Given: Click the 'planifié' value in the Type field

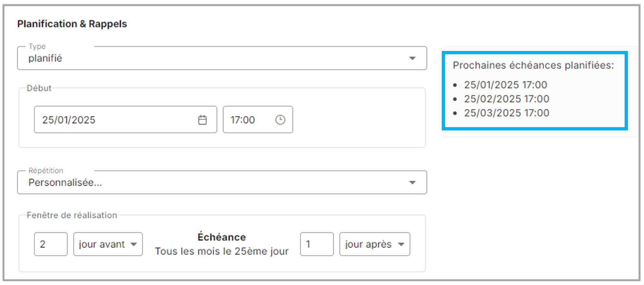Looking at the screenshot, I should click(45, 58).
